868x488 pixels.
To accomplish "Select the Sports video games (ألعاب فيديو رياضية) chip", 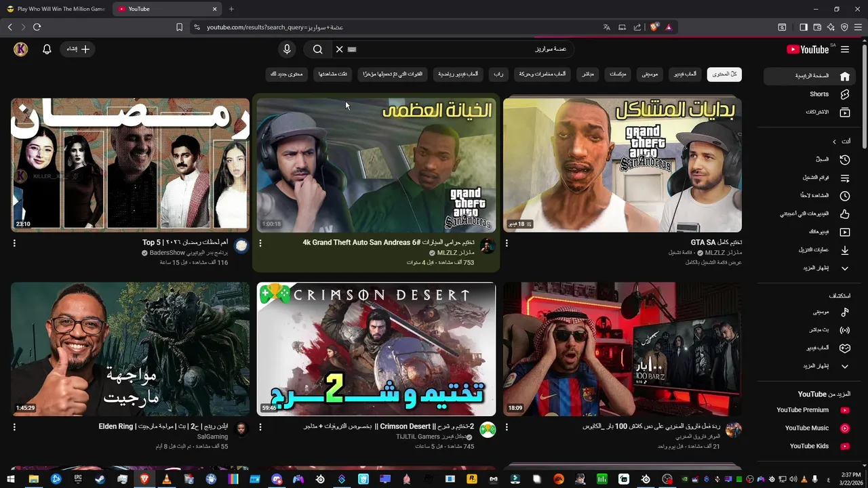I will pos(458,74).
